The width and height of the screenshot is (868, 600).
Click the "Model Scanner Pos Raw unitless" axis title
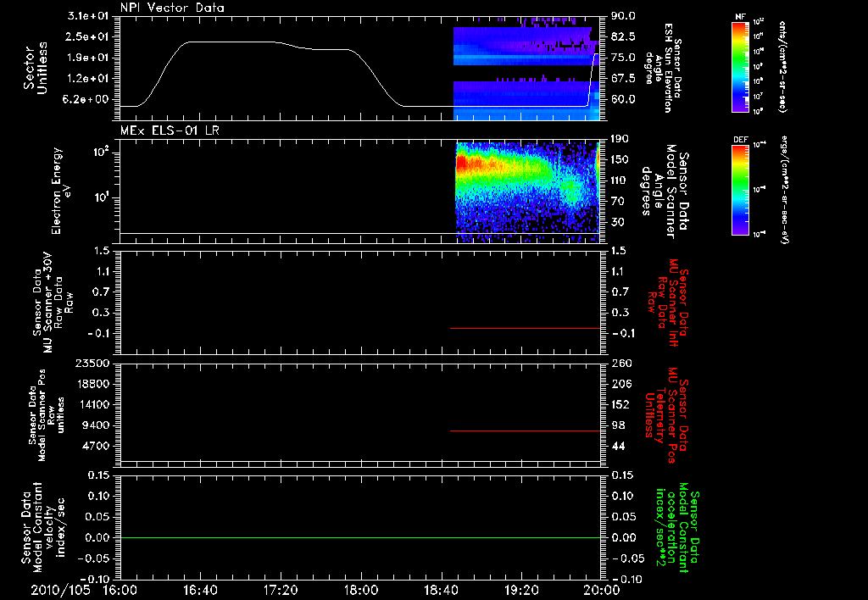click(x=47, y=415)
